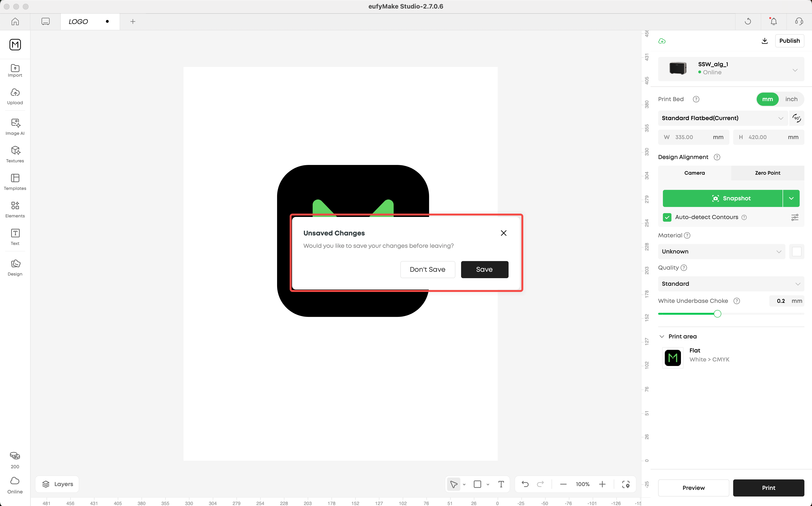Viewport: 812px width, 506px height.
Task: Open the Material Unknown dropdown
Action: pos(721,251)
